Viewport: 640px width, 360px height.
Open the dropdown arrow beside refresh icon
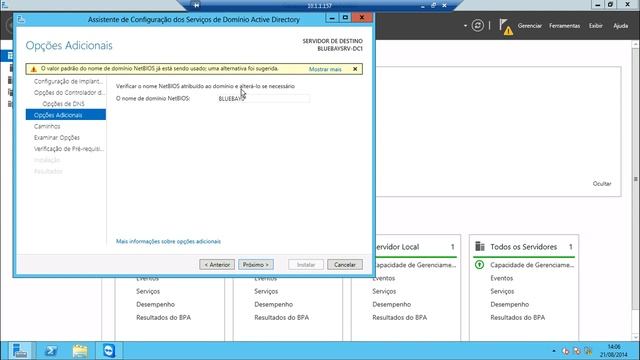(x=465, y=26)
